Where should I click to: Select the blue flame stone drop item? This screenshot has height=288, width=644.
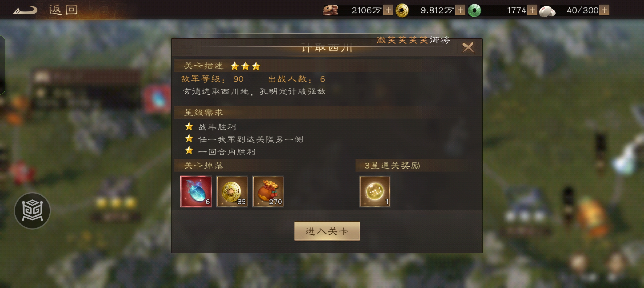[x=196, y=191]
